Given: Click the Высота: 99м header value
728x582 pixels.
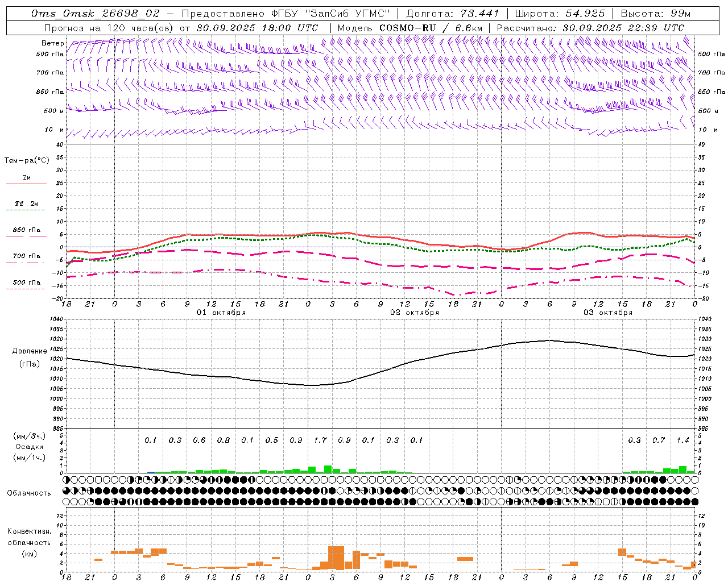Looking at the screenshot, I should point(656,14).
